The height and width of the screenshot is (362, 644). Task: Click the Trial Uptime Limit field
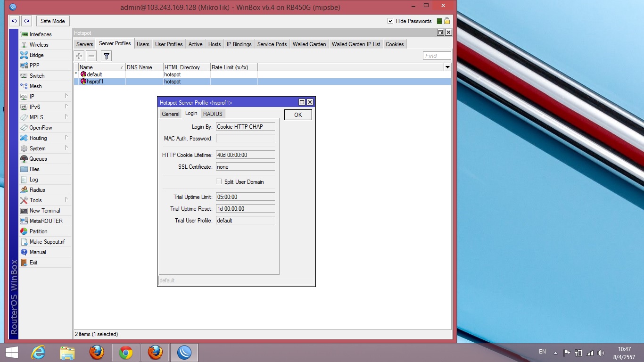(245, 197)
